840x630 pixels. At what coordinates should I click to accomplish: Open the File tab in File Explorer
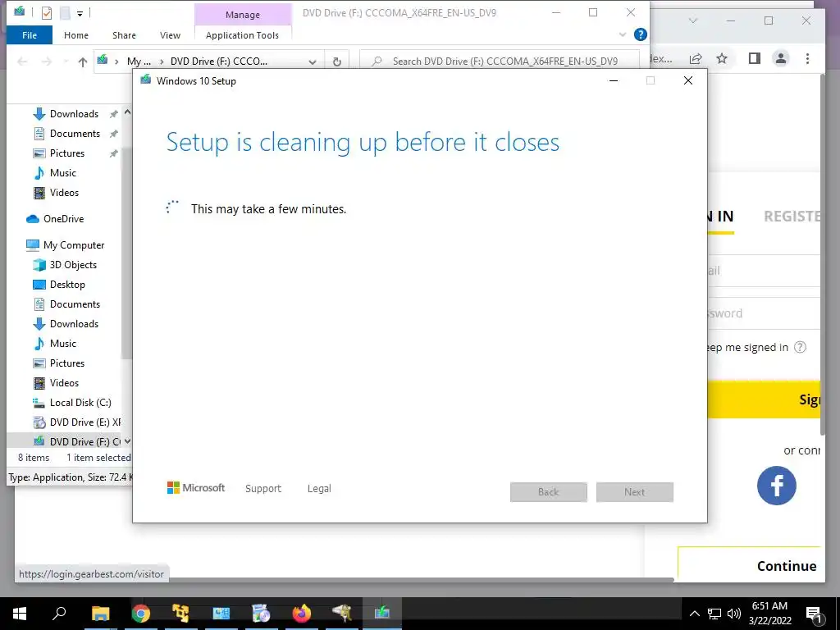[x=30, y=35]
